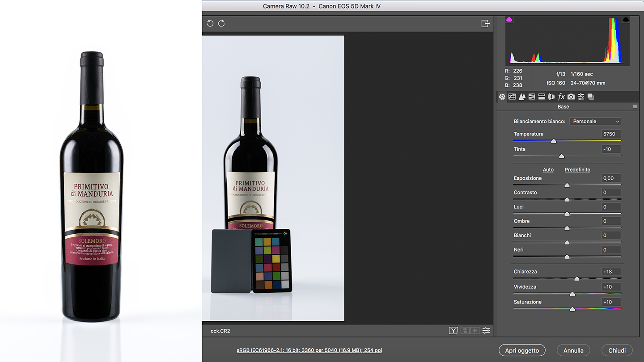Image resolution: width=644 pixels, height=362 pixels.
Task: Click the 24-70@70 mm lens readout
Action: (x=588, y=83)
